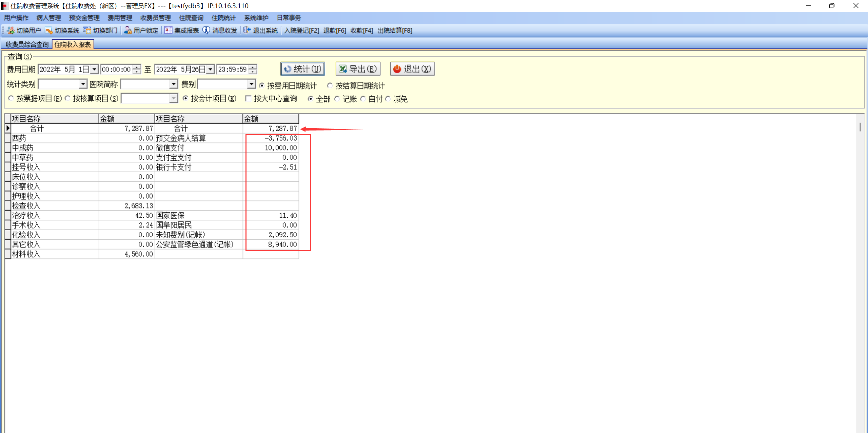
Task: Click the 统计(U) button
Action: (x=302, y=69)
